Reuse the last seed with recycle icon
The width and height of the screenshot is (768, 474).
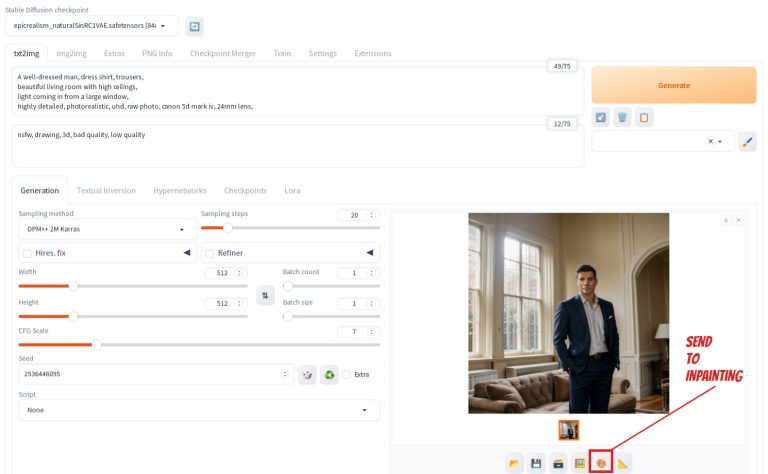[x=329, y=374]
